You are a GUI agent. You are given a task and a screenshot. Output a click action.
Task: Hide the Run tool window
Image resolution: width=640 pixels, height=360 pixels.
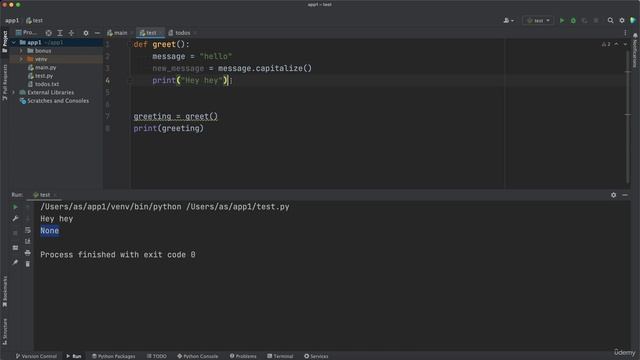pyautogui.click(x=625, y=195)
